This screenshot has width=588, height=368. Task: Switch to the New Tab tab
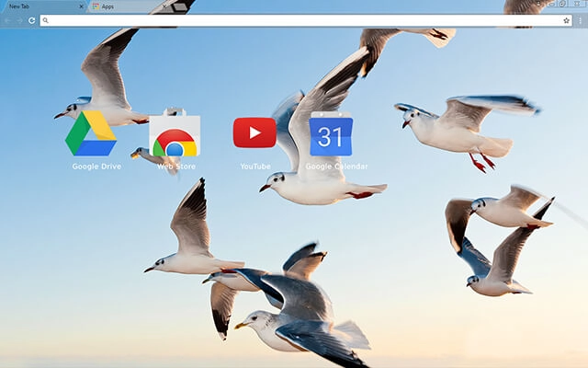[x=43, y=6]
